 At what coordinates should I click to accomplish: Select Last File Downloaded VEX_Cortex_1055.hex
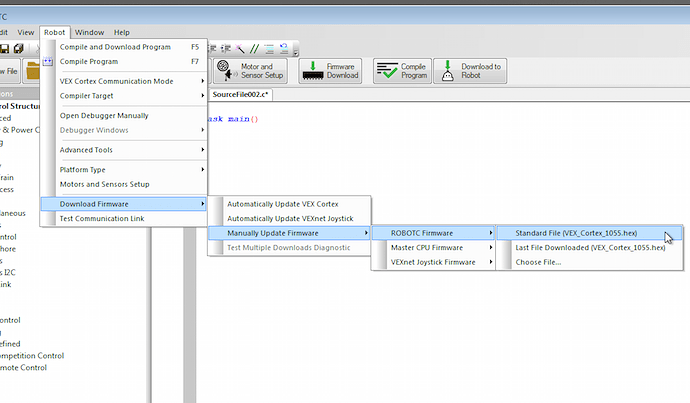click(x=590, y=247)
